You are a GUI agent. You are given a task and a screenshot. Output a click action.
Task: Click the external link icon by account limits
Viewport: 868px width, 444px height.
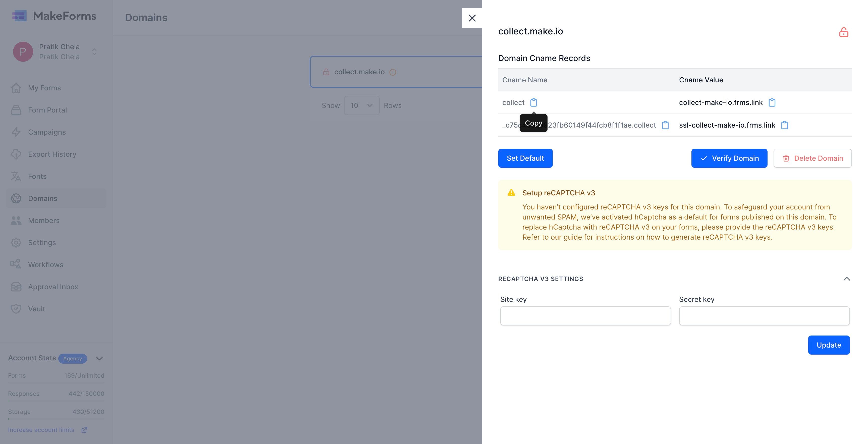click(x=84, y=430)
